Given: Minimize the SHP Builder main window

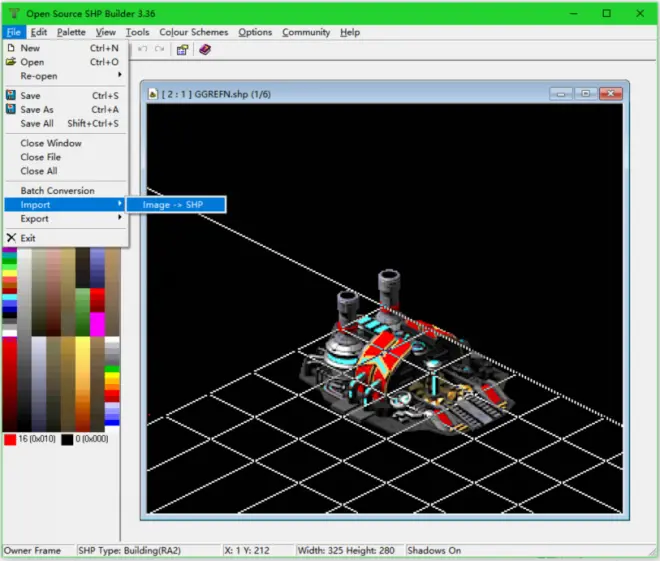Looking at the screenshot, I should pos(573,13).
